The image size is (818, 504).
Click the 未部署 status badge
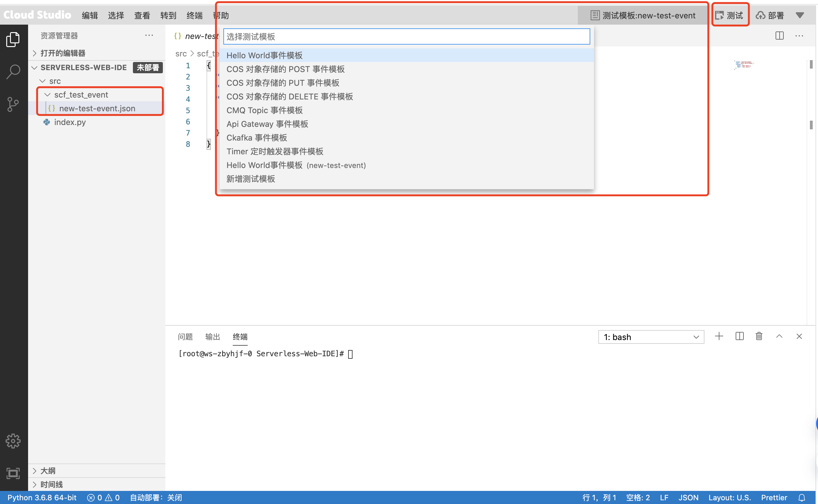click(148, 68)
